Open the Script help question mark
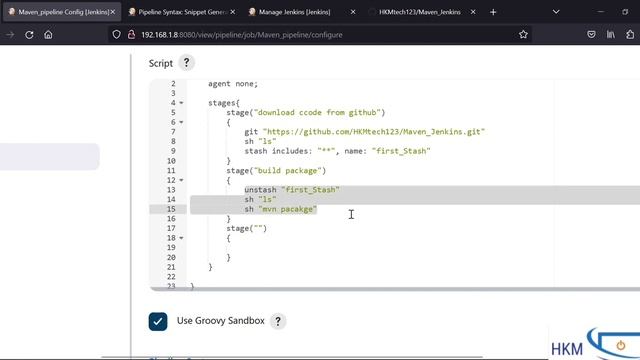640x360 pixels. click(187, 63)
